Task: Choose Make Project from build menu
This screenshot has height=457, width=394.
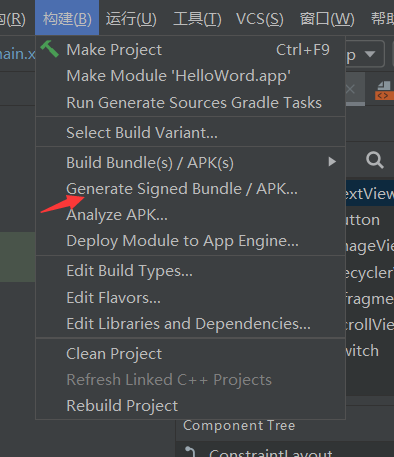Action: (190, 50)
